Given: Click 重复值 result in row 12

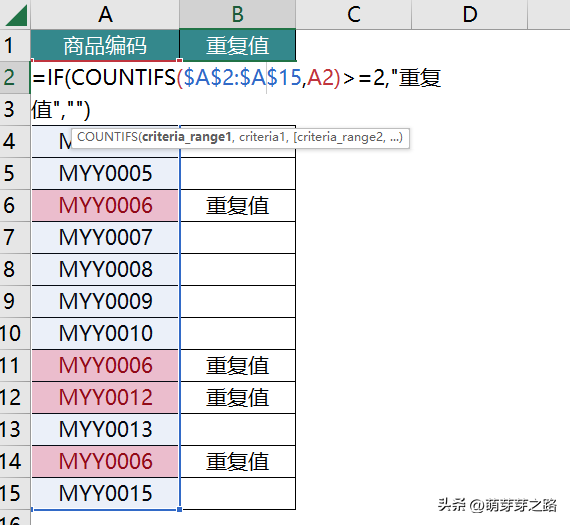Looking at the screenshot, I should tap(238, 397).
